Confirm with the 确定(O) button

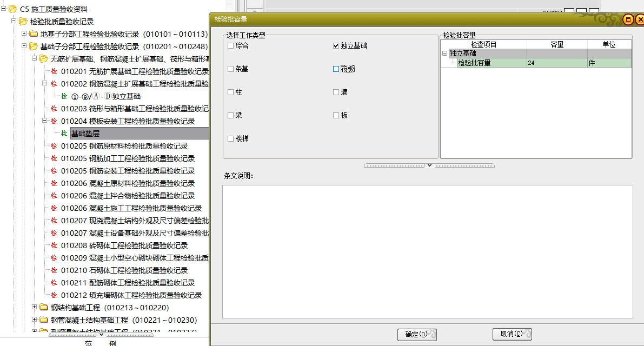pos(417,335)
